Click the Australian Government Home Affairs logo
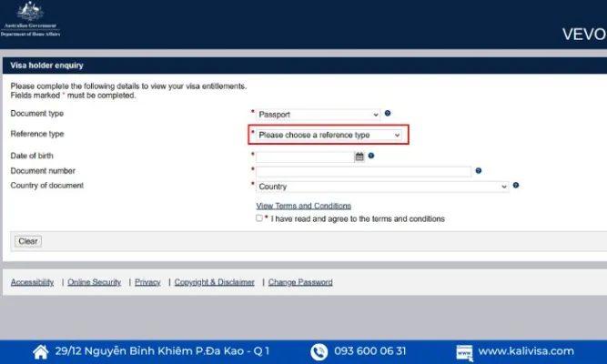Image resolution: width=607 pixels, height=364 pixels. [30, 19]
